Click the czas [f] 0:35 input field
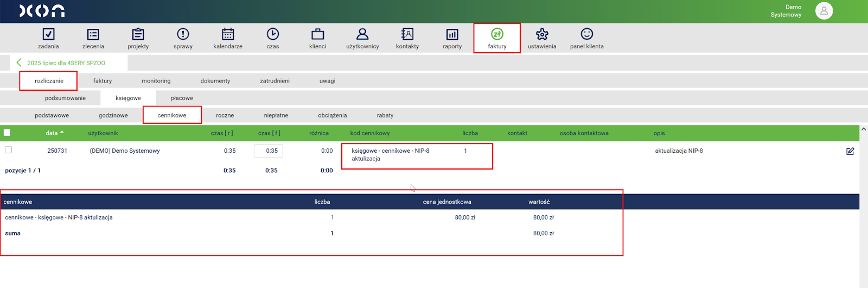Image resolution: width=868 pixels, height=288 pixels. (269, 151)
